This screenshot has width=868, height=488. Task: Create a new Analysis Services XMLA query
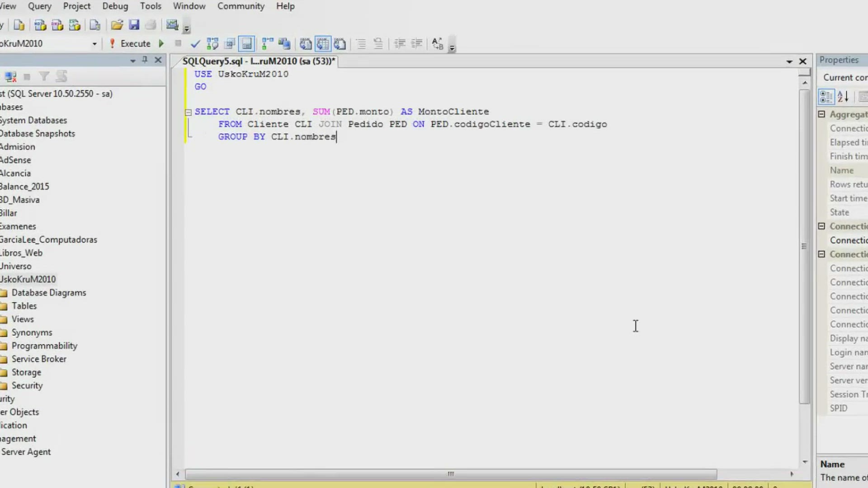point(75,25)
